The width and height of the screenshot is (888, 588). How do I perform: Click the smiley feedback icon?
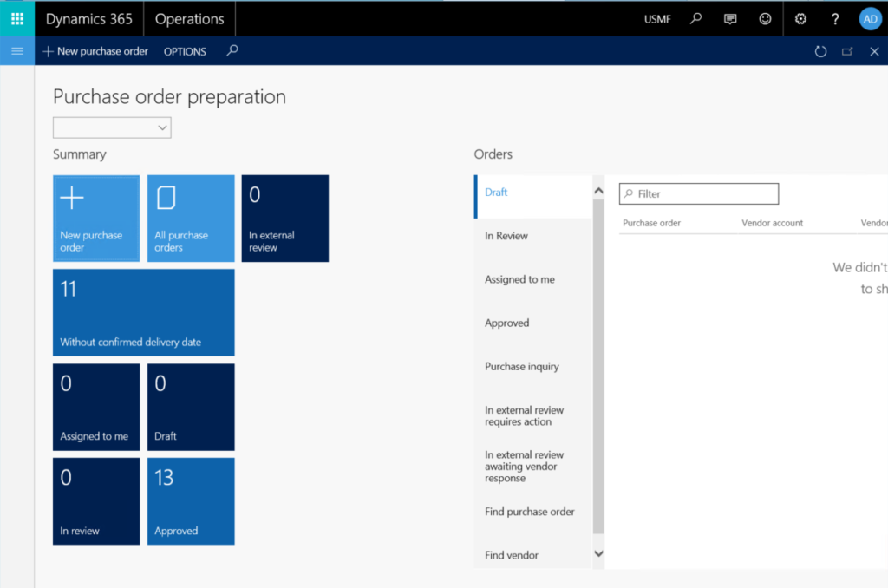[765, 18]
